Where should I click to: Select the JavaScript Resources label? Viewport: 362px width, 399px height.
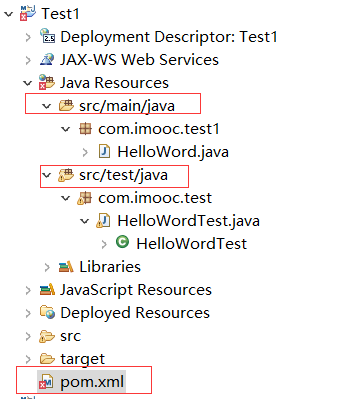136,290
